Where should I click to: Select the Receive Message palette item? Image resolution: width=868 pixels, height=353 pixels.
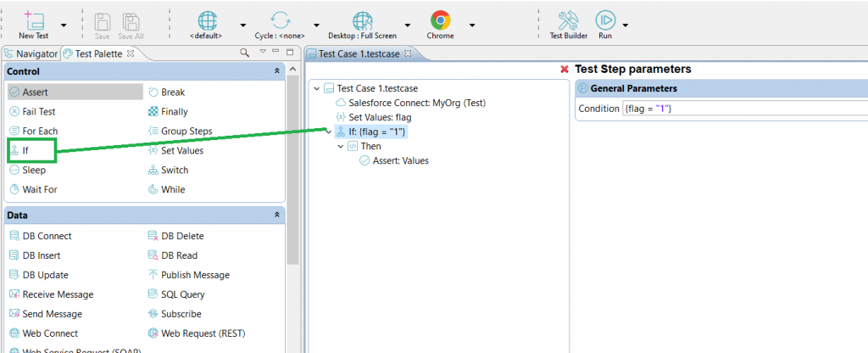click(x=51, y=294)
